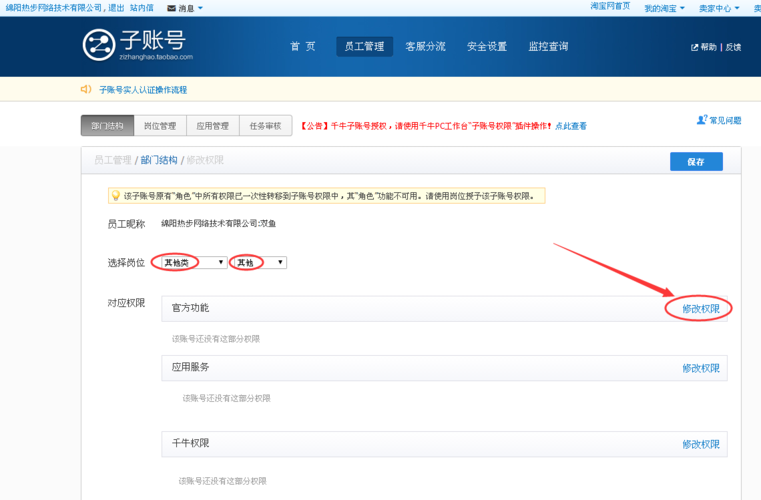Open the 其他 position dropdown
The width and height of the screenshot is (761, 500).
pyautogui.click(x=260, y=263)
